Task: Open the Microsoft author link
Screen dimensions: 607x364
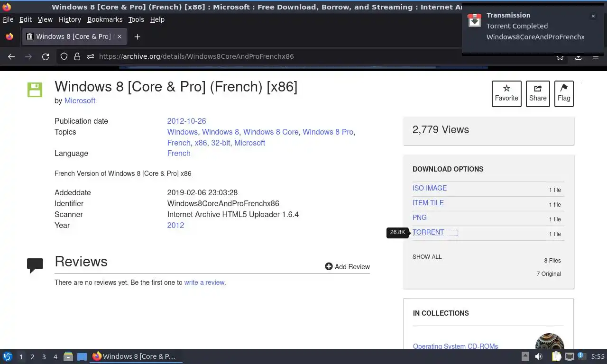Action: coord(80,100)
